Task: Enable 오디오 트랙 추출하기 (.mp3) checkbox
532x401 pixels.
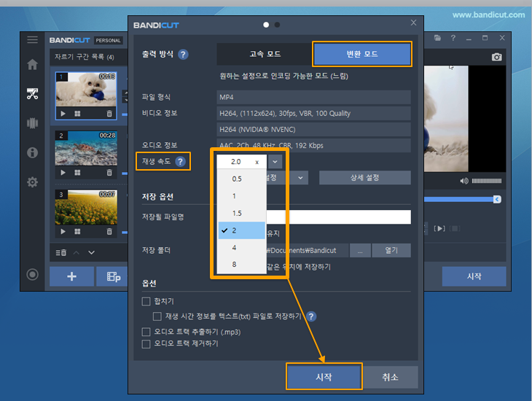Action: coord(146,332)
